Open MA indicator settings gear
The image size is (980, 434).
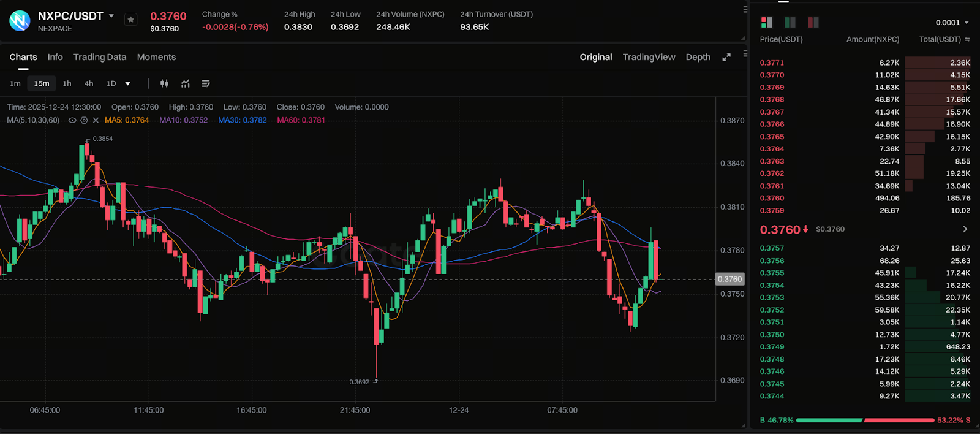(x=84, y=120)
